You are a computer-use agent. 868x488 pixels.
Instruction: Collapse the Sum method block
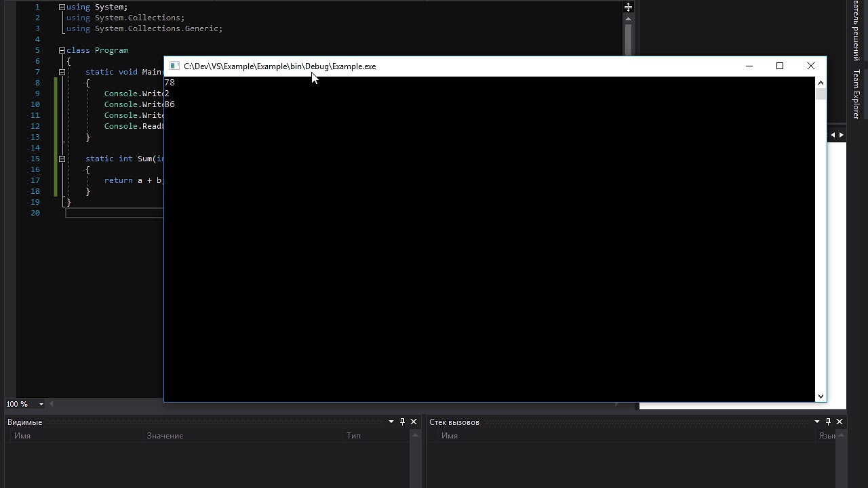pos(62,159)
